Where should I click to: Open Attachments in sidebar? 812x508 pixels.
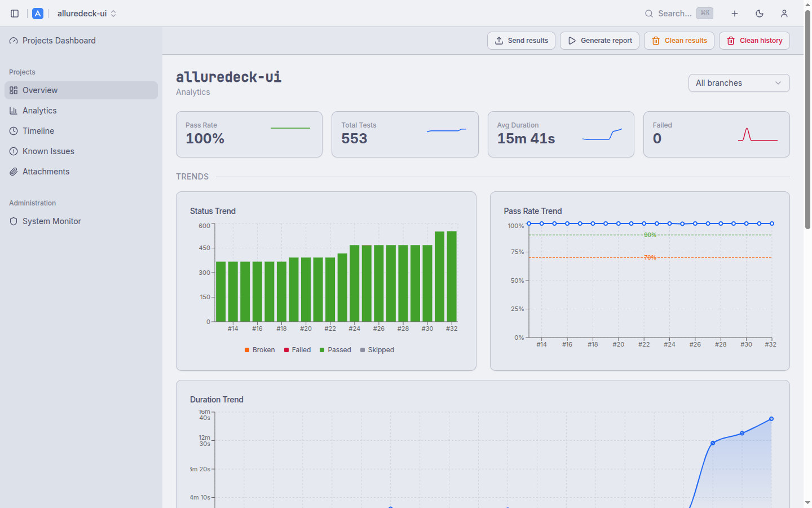point(81,172)
